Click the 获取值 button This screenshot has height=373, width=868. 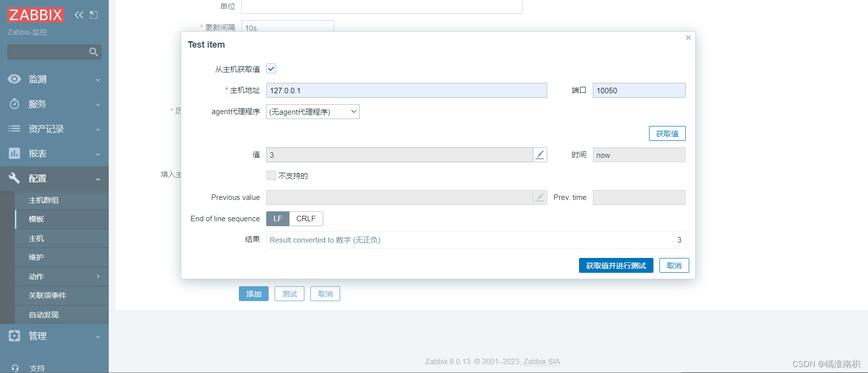tap(667, 133)
